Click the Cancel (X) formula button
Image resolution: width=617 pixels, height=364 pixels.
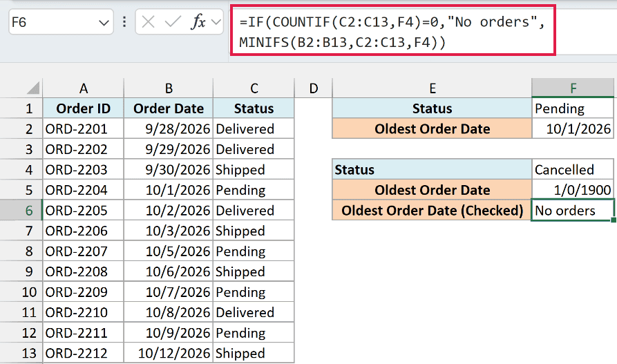pos(148,22)
